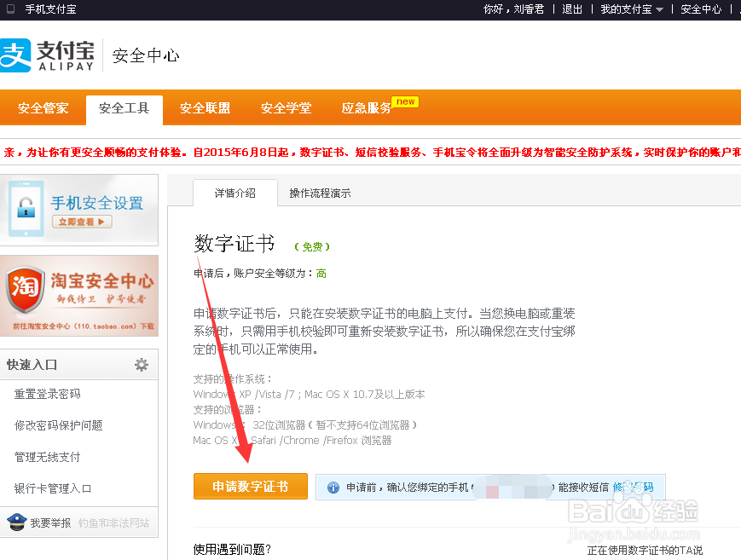The image size is (741, 560).
Task: Open 银行卡管理入口 quick link
Action: (x=53, y=488)
